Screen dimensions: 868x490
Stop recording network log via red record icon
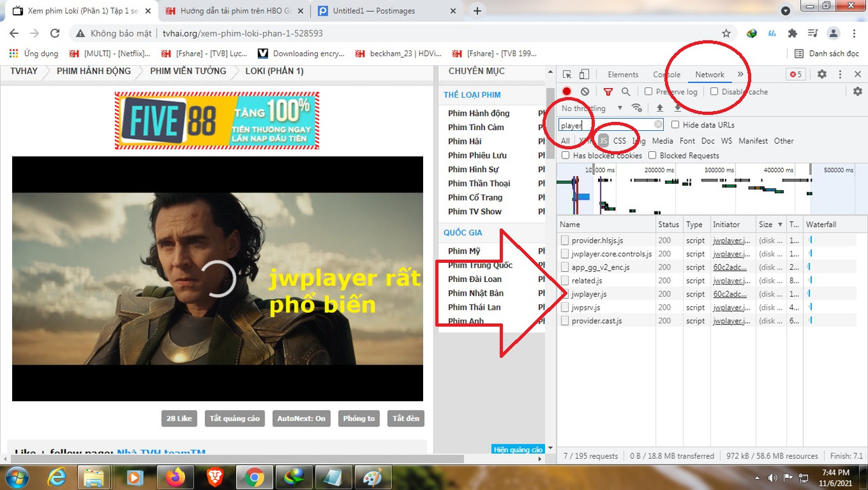(567, 91)
